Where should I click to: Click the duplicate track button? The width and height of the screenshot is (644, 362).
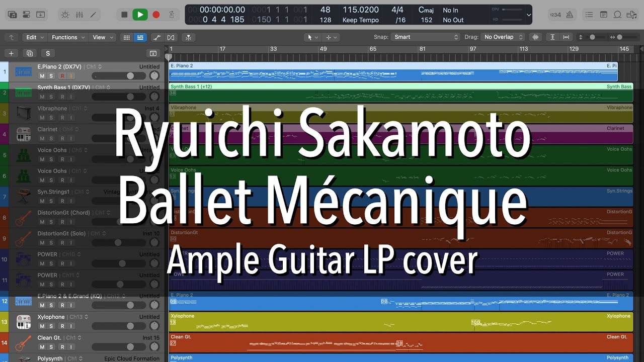(x=30, y=53)
